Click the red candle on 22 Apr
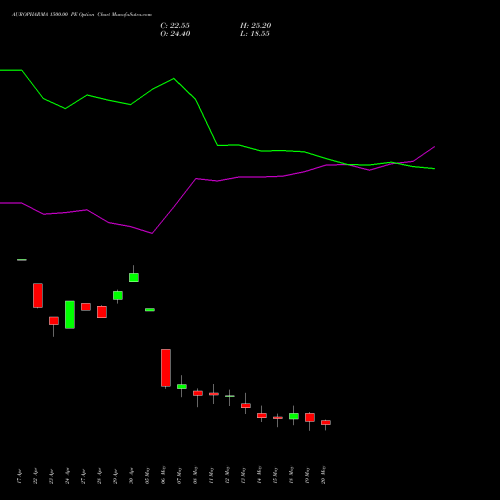Screen dimensions: 500x500 (x=38, y=295)
